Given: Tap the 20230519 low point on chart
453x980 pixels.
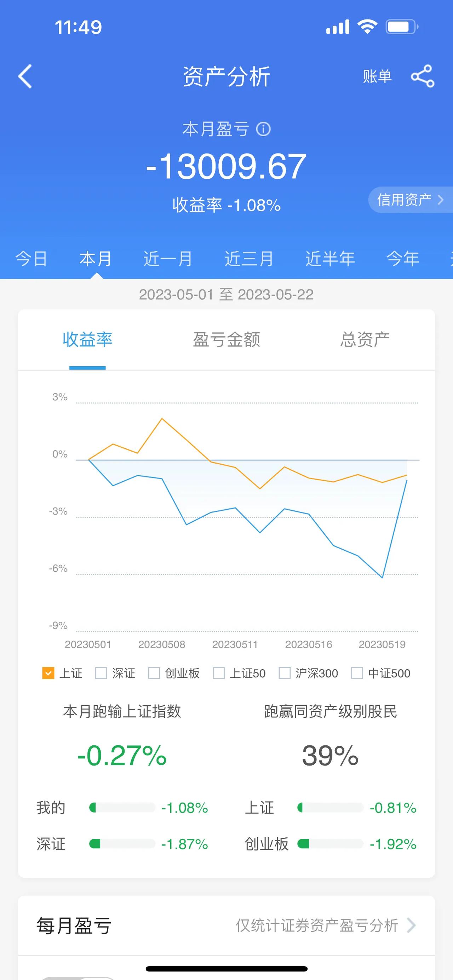Looking at the screenshot, I should [x=382, y=578].
